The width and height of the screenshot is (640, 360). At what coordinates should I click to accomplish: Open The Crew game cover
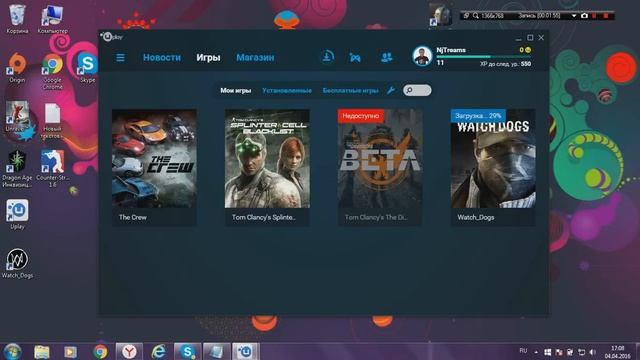click(x=154, y=159)
